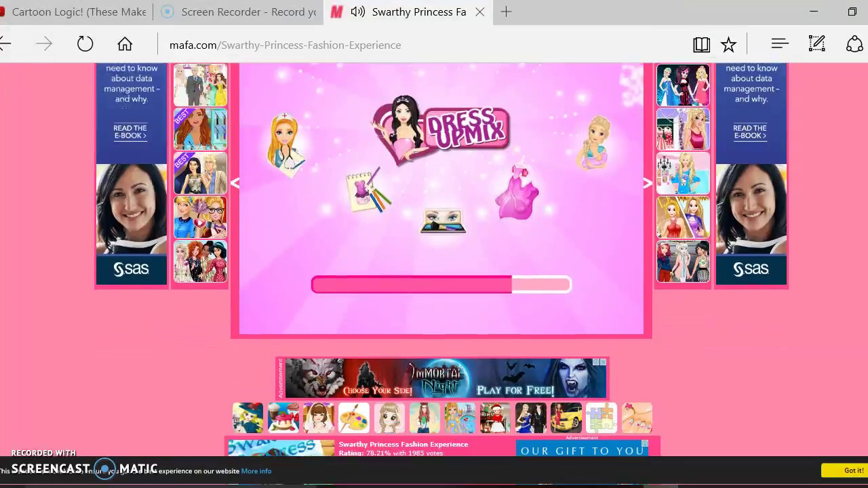Click the nurse doctor girl icon
This screenshot has width=868, height=488.
284,144
